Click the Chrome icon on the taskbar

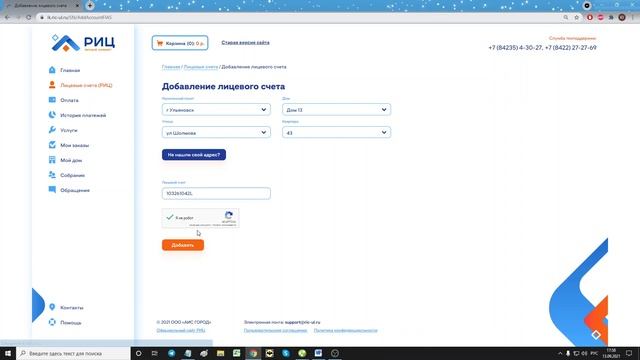(x=253, y=353)
